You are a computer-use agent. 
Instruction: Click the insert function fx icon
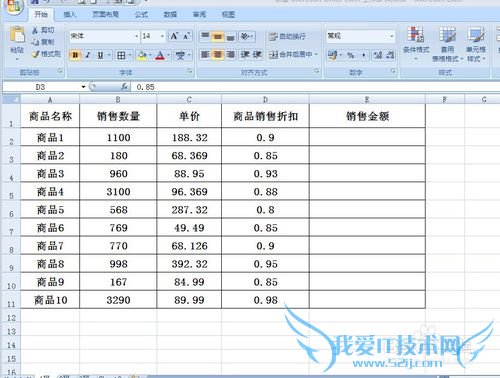[x=124, y=87]
